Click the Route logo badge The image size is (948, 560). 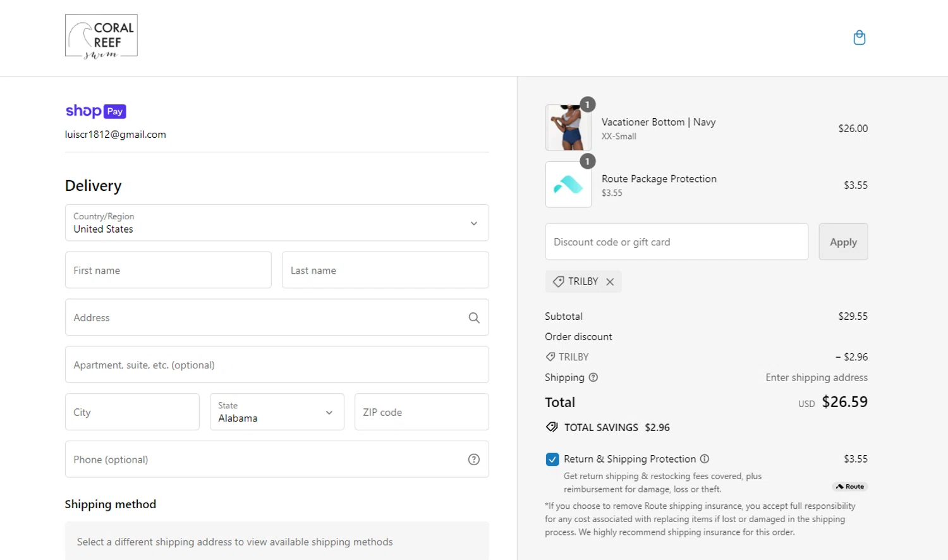850,487
